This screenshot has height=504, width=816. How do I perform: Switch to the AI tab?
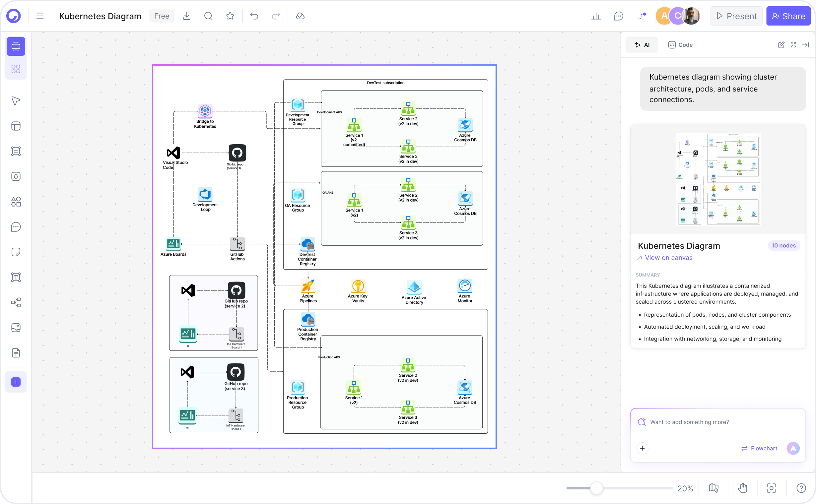pos(642,45)
